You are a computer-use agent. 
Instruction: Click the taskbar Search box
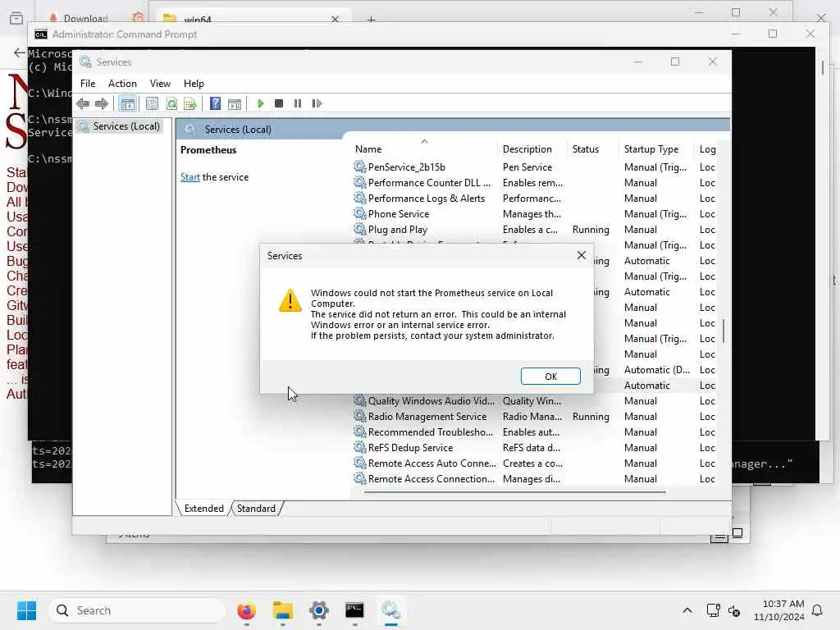click(137, 610)
